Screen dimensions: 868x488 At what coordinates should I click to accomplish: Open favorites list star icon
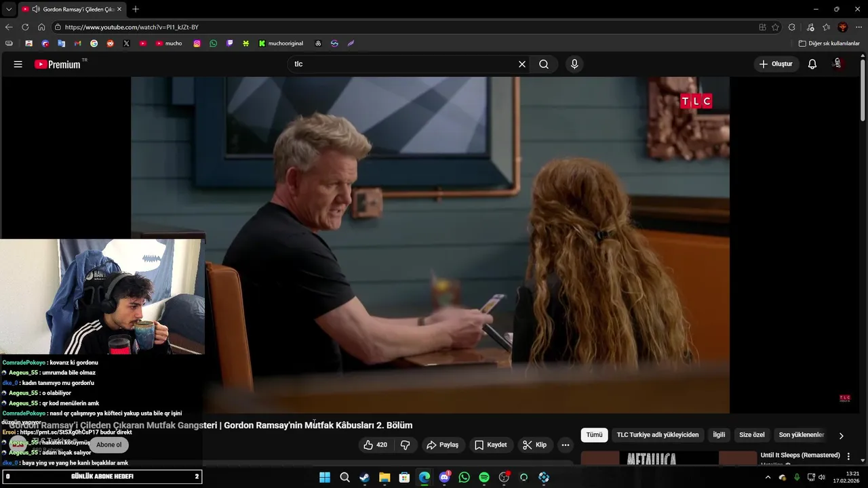coord(827,27)
